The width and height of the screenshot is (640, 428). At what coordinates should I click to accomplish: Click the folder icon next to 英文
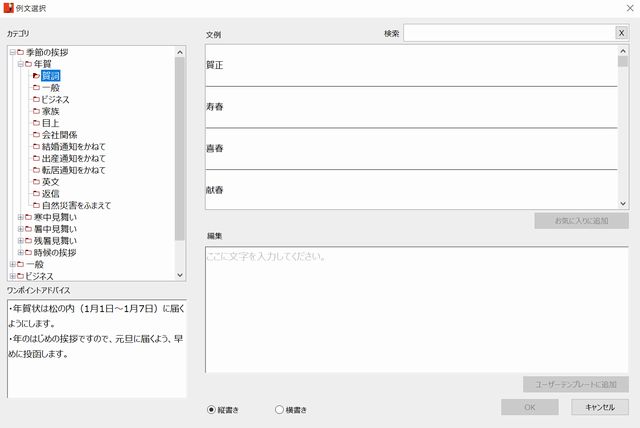[36, 181]
